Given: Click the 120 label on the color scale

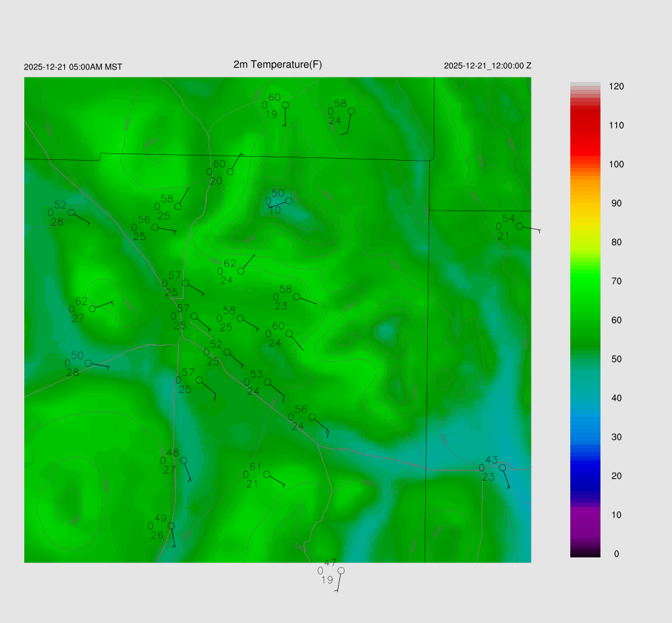Looking at the screenshot, I should pyautogui.click(x=616, y=87).
